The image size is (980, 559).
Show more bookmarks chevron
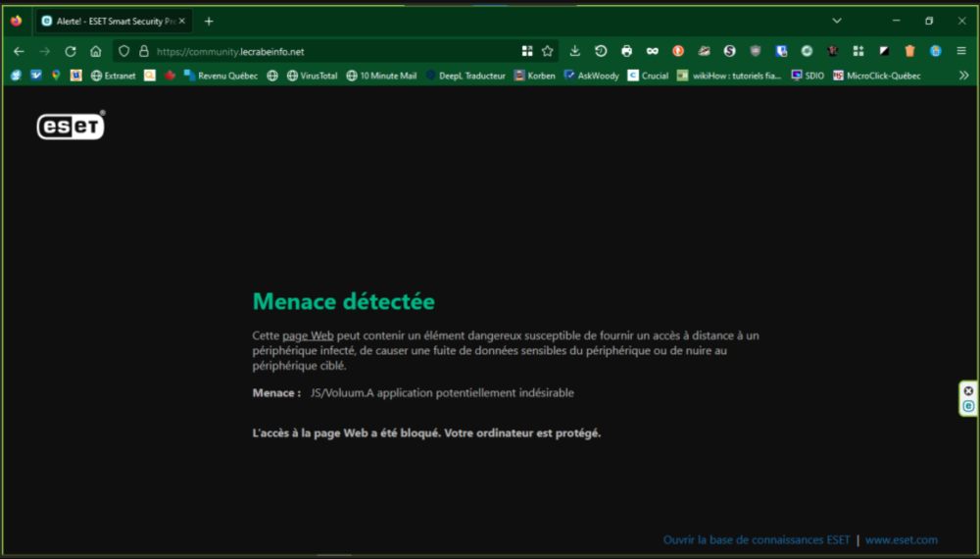[x=963, y=76]
